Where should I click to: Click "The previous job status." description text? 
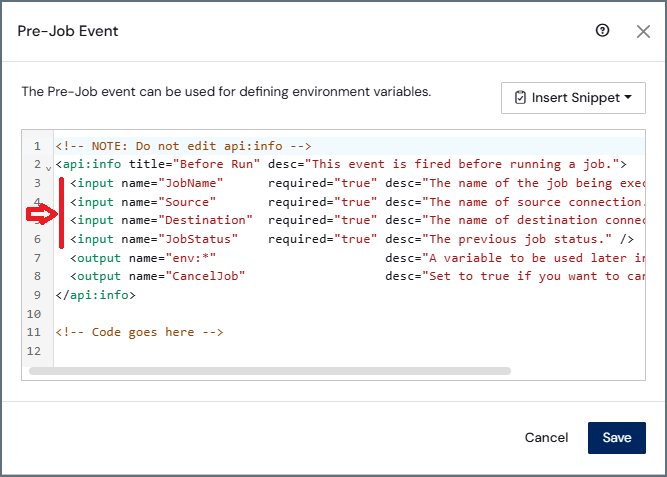coord(516,239)
